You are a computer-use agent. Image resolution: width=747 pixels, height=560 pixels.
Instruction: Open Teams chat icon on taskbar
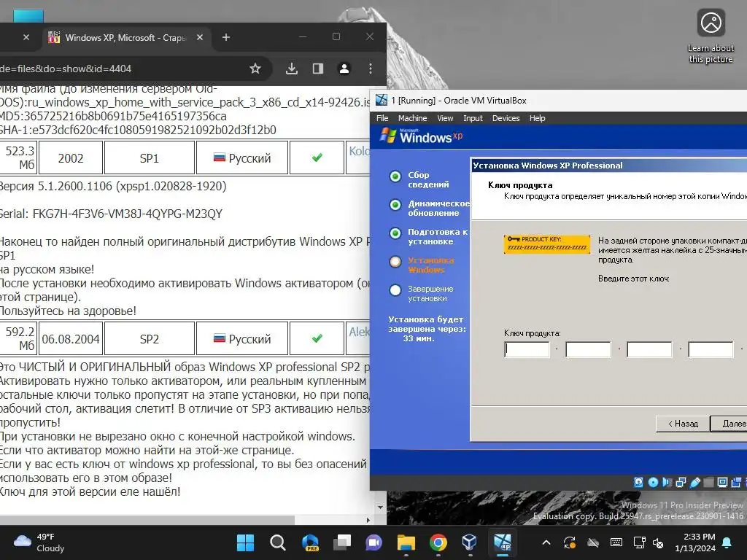pos(373,542)
